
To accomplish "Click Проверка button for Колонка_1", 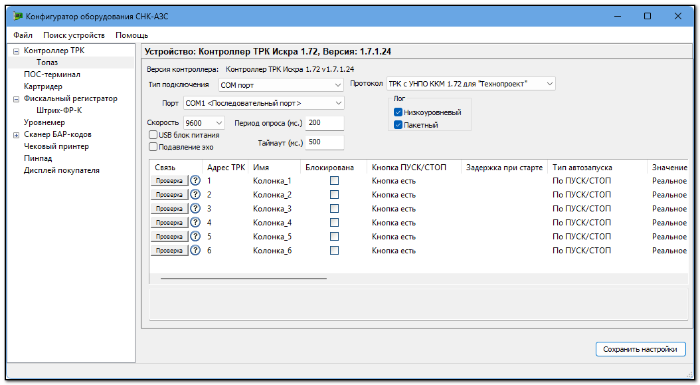I will click(x=169, y=180).
